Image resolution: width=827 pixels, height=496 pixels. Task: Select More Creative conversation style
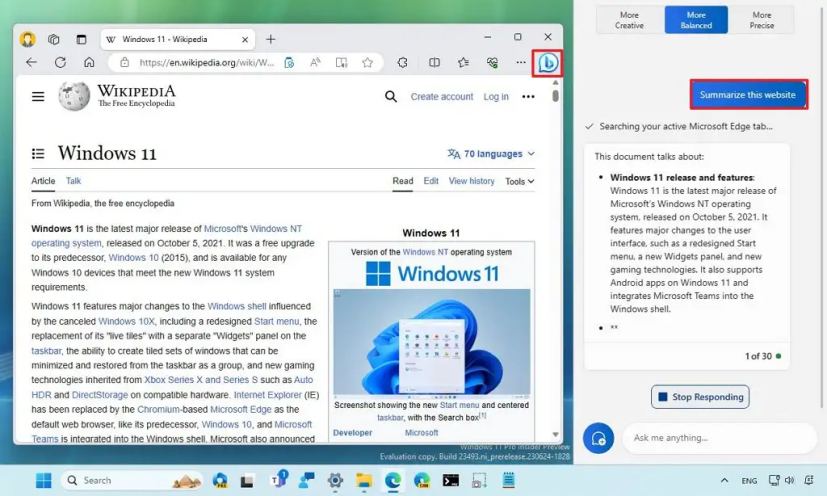click(629, 20)
